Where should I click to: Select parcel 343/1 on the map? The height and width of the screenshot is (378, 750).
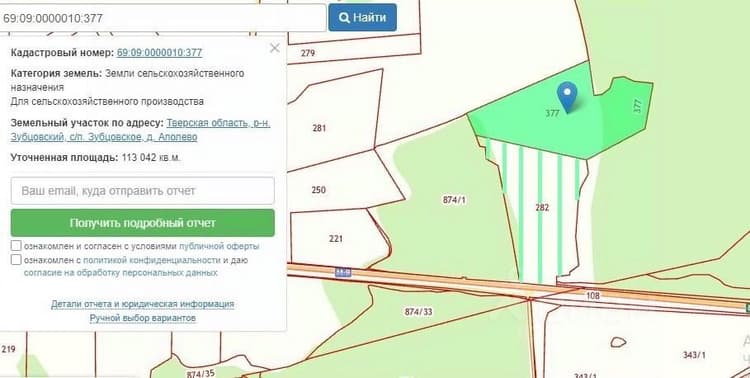click(x=694, y=355)
